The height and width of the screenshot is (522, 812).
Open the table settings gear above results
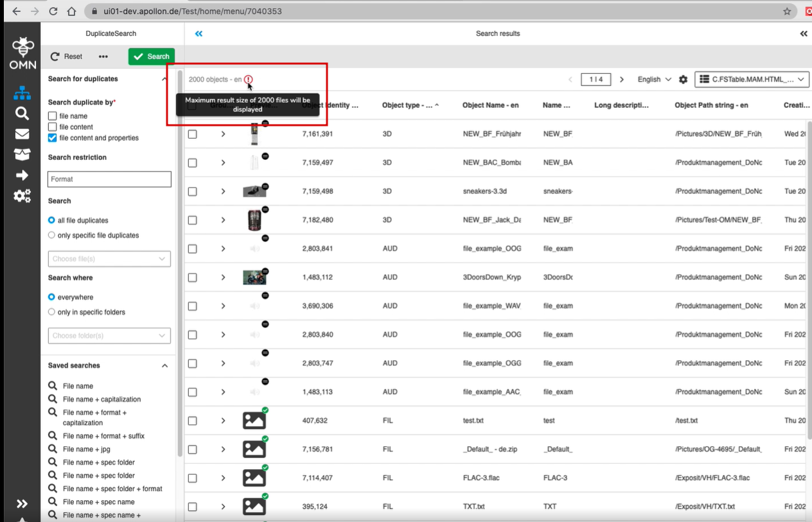tap(684, 79)
